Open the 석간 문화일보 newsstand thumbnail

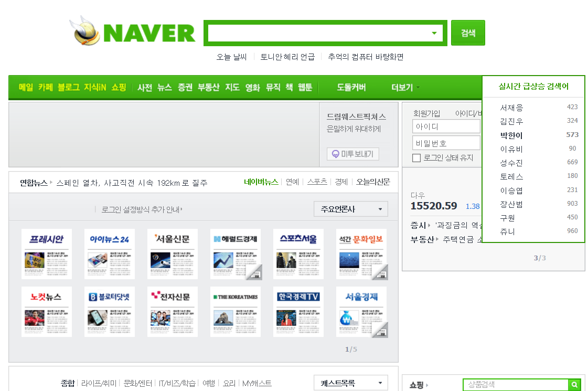[x=361, y=253]
